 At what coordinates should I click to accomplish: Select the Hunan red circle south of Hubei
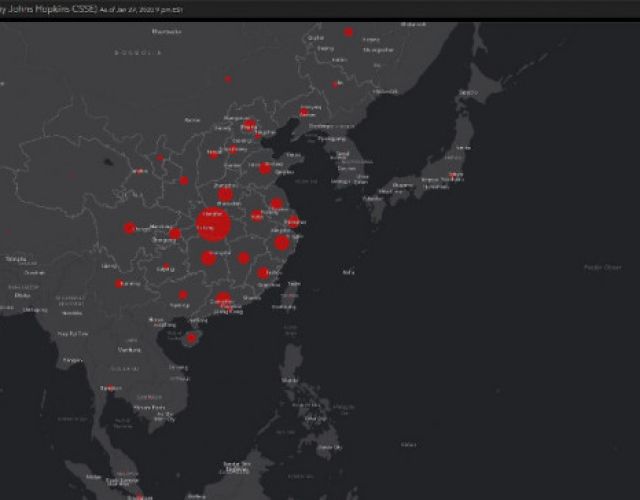(209, 258)
